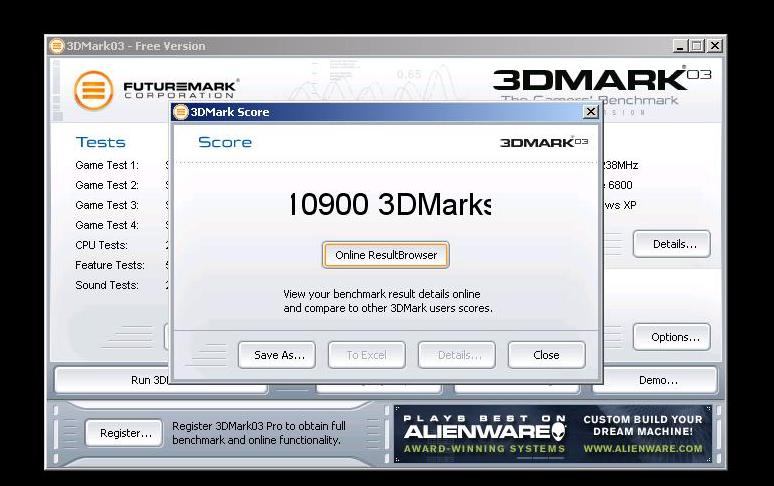Click the 'Sound Tests:' label
774x486 pixels.
[x=107, y=285]
